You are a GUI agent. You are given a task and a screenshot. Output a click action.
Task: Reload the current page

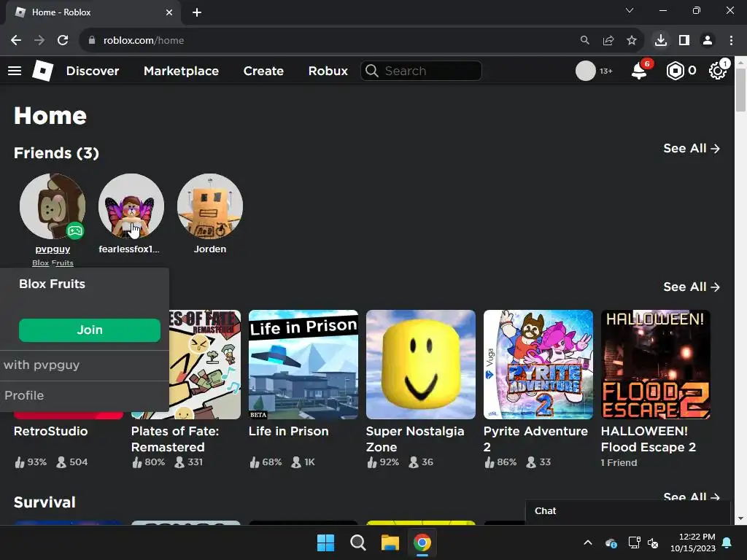pyautogui.click(x=63, y=41)
